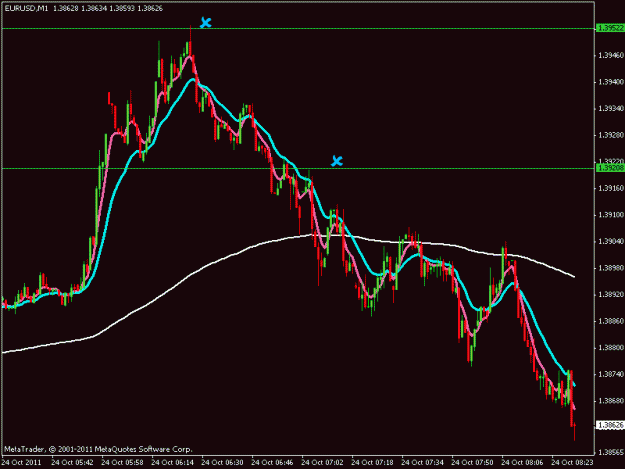Click the 1.39400 price scale value
This screenshot has width=625, height=469.
(611, 82)
